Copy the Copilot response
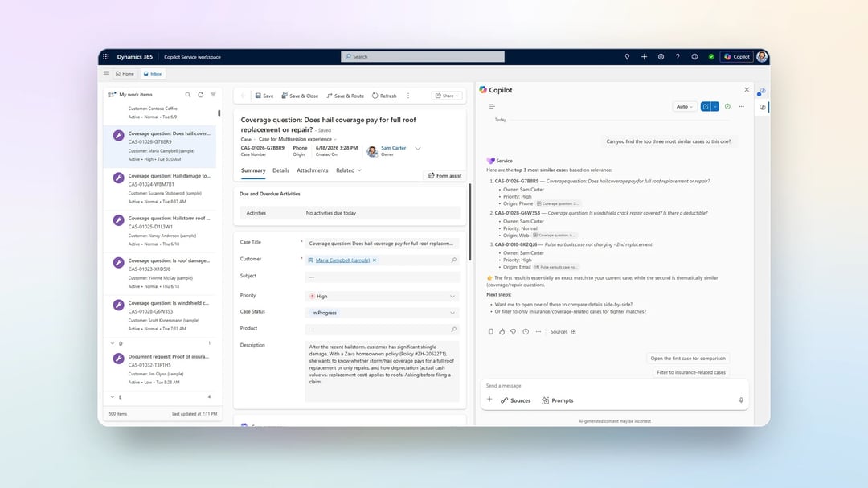Screen dimensions: 868x488 [x=490, y=332]
